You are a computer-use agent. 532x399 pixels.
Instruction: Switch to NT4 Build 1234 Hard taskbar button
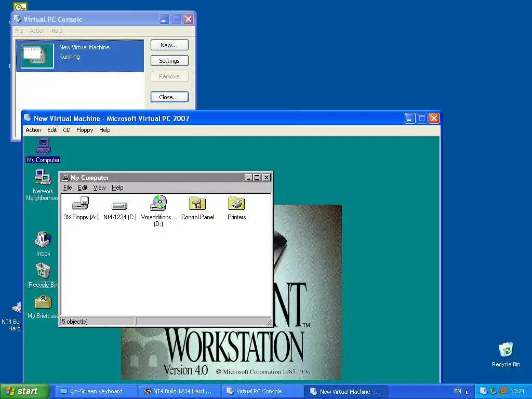pos(179,391)
